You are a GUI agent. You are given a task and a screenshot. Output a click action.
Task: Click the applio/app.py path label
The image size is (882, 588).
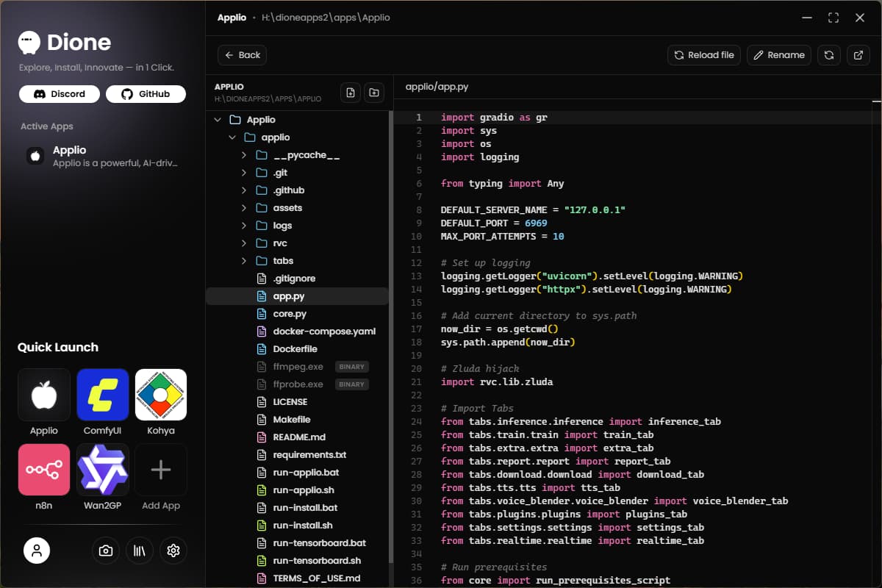(x=437, y=87)
